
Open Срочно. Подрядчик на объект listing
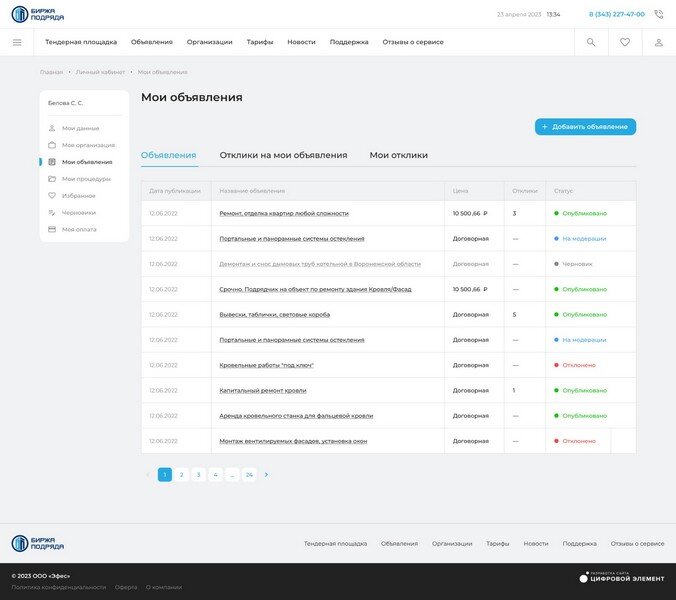315,289
